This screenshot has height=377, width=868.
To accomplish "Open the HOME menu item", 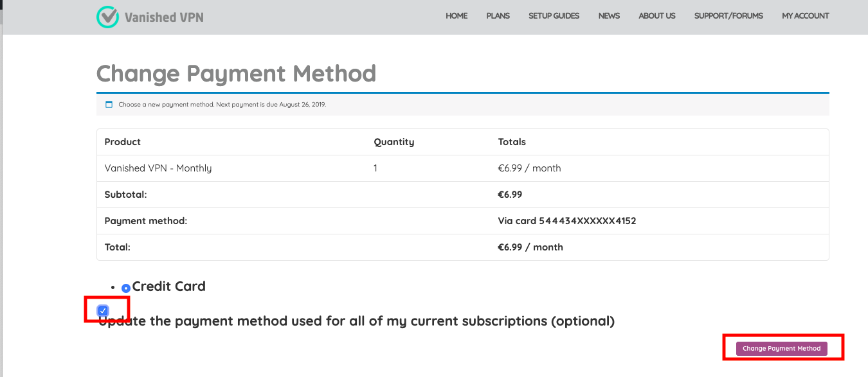I will (x=457, y=16).
